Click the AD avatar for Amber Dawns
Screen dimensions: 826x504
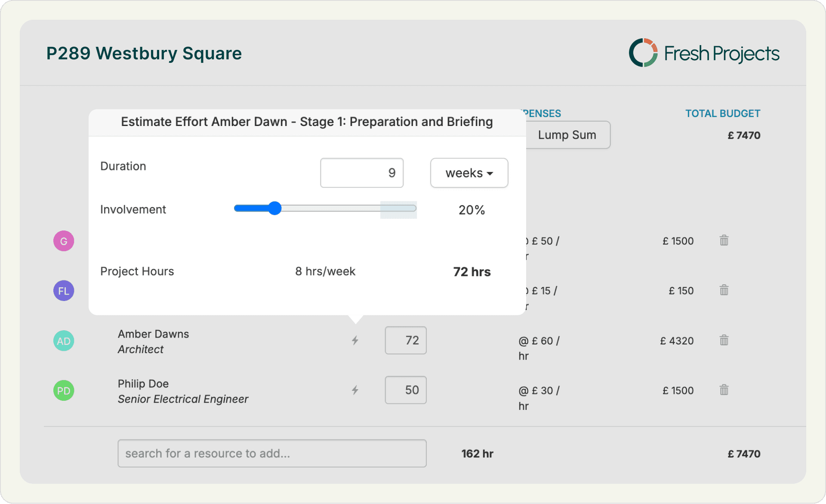[64, 341]
